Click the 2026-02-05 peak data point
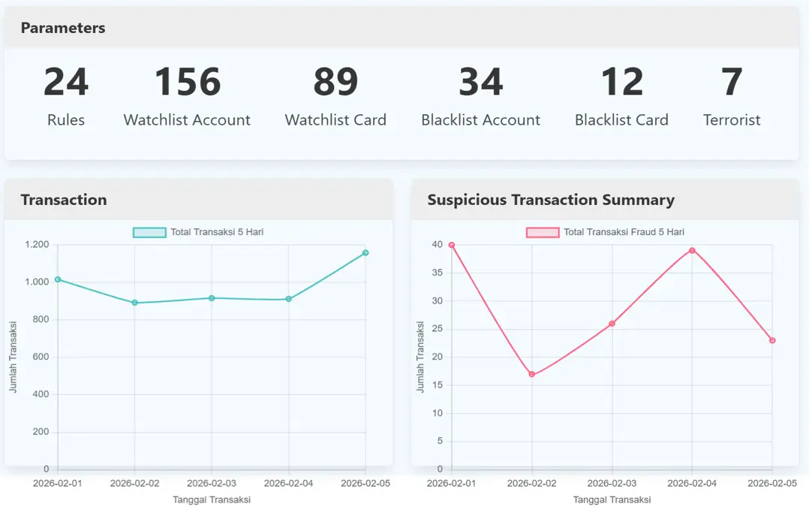Image resolution: width=812 pixels, height=507 pixels. click(x=365, y=252)
